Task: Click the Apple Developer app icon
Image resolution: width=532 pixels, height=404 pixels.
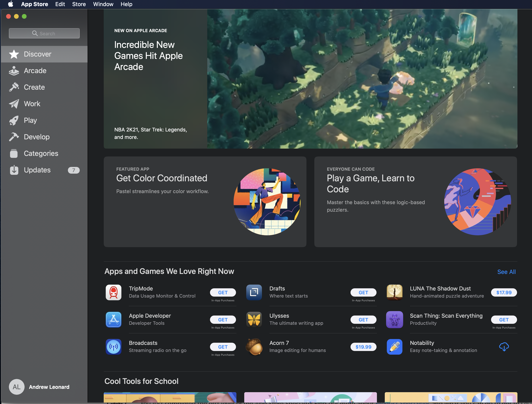Action: click(x=113, y=319)
